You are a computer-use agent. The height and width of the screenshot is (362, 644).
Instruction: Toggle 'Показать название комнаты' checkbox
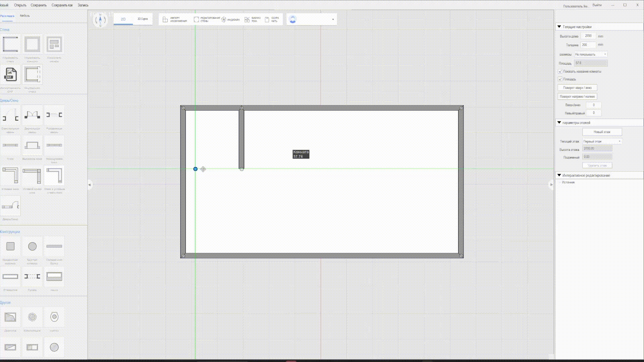[x=560, y=71]
